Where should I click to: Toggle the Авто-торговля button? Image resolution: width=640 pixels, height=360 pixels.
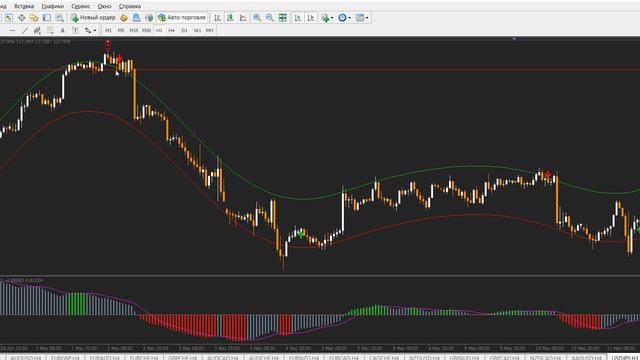[x=182, y=18]
